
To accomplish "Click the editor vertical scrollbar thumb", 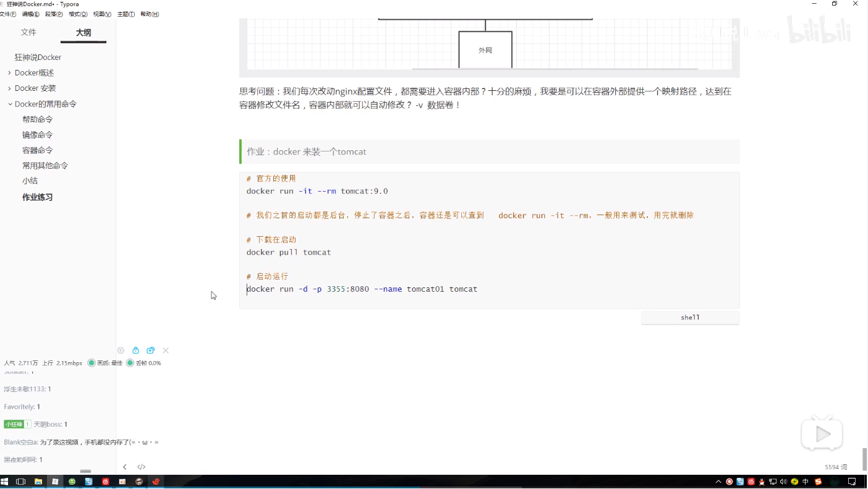I will 865,459.
